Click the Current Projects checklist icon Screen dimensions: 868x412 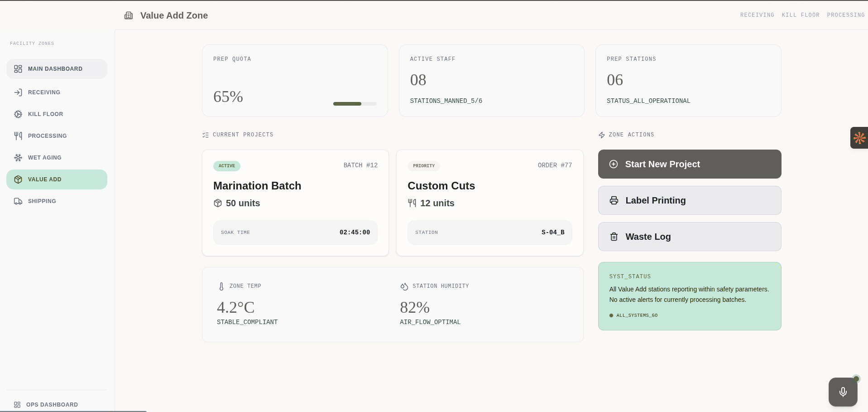[206, 135]
